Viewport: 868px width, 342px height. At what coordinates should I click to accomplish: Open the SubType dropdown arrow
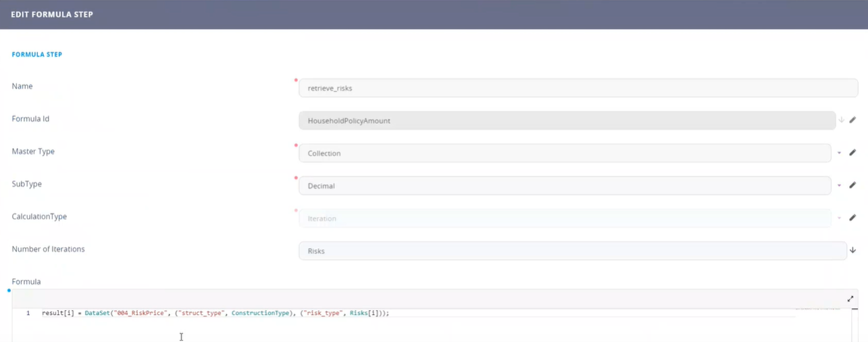click(840, 185)
